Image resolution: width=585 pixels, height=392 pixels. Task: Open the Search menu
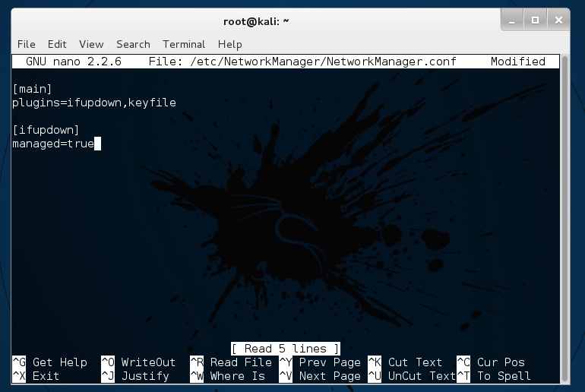coord(133,44)
